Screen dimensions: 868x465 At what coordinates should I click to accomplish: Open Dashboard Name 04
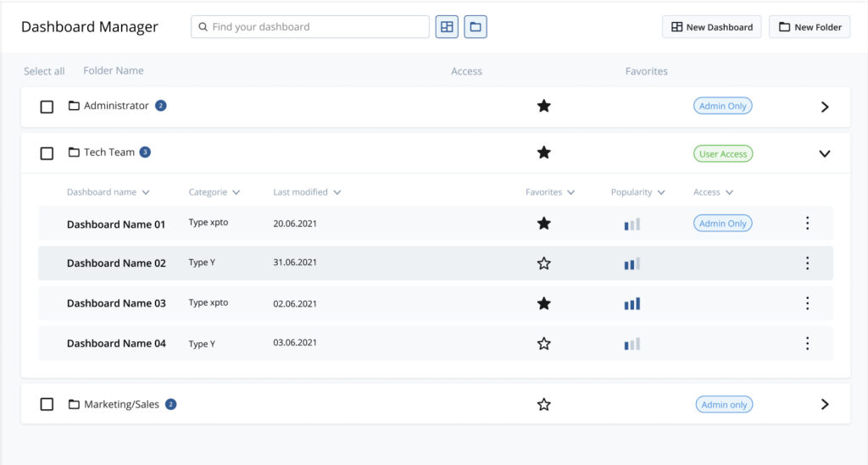tap(116, 343)
